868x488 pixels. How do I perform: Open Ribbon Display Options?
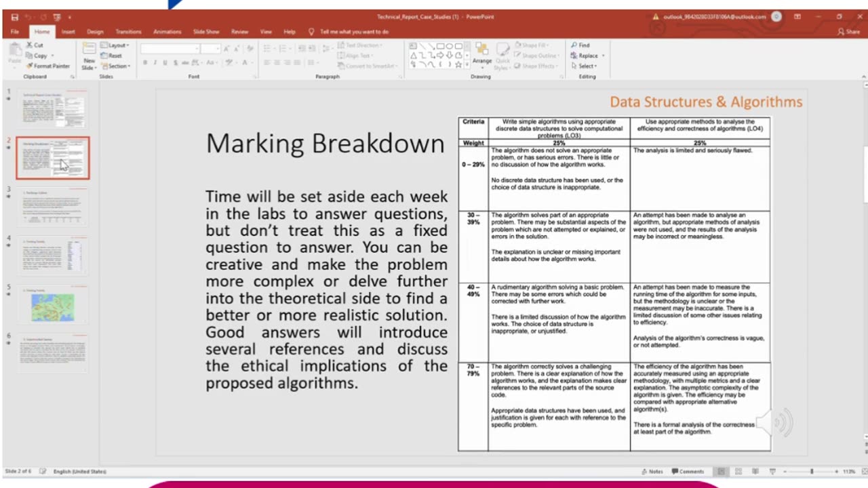[797, 16]
